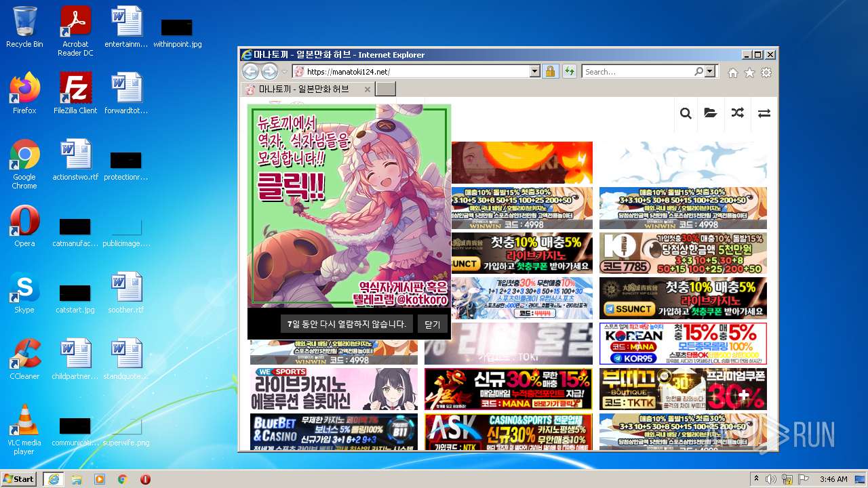
Task: Open recent pages dropdown arrow
Action: 285,72
